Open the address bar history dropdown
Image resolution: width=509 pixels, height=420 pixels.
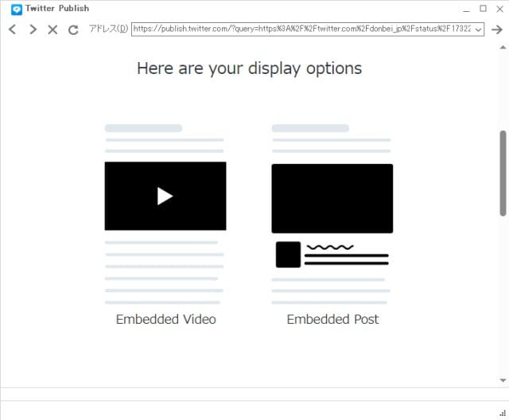pyautogui.click(x=478, y=29)
